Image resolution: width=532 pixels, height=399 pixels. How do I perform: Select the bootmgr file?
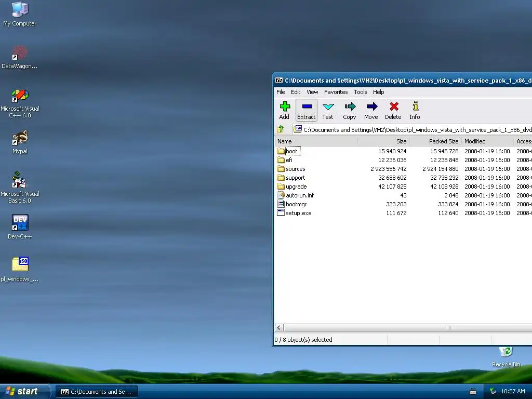coord(292,204)
